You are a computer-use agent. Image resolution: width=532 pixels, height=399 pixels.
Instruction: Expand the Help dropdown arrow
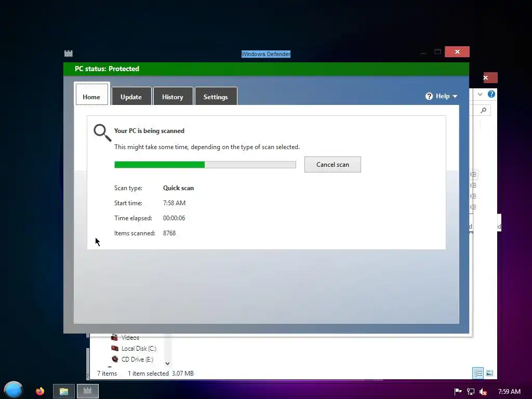pos(455,97)
